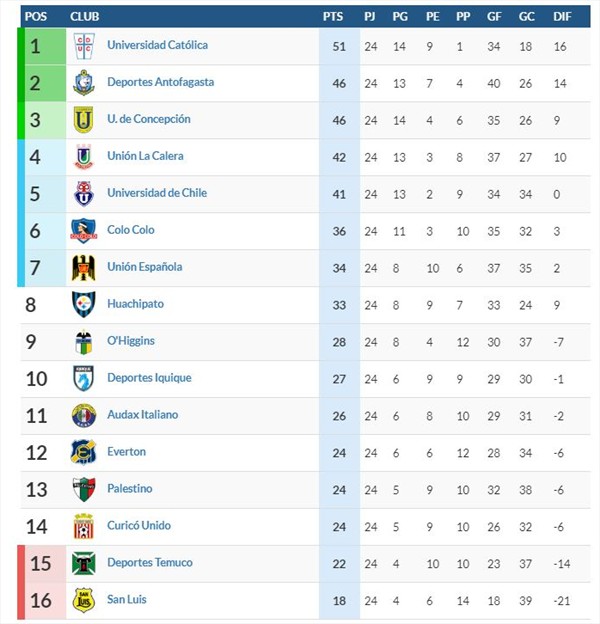
Task: Click the POS column header
Action: (x=36, y=17)
